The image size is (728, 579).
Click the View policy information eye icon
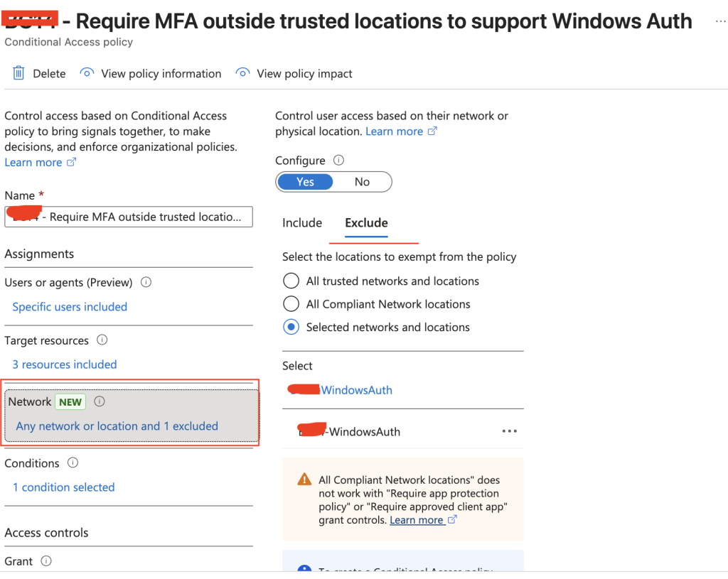87,73
